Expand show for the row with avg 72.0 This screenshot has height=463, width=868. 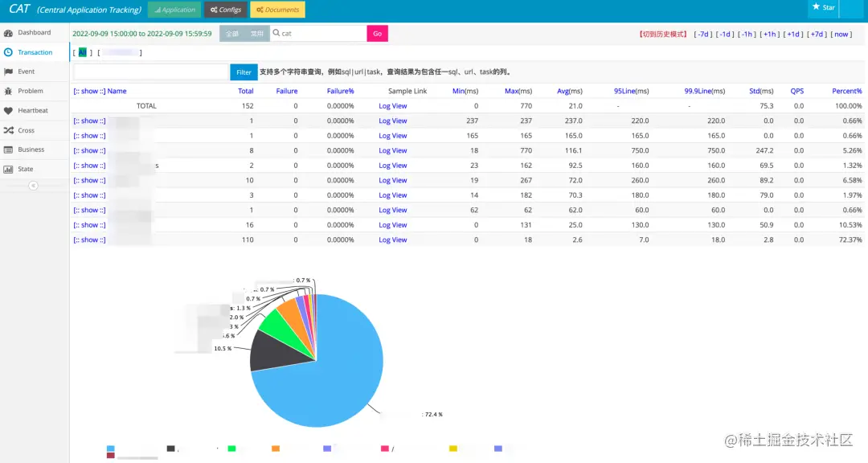(89, 181)
